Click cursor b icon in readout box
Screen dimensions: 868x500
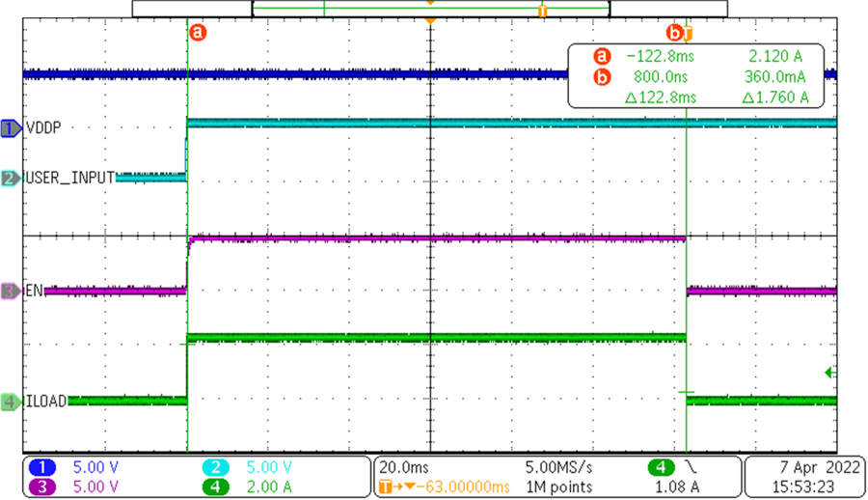pos(602,77)
